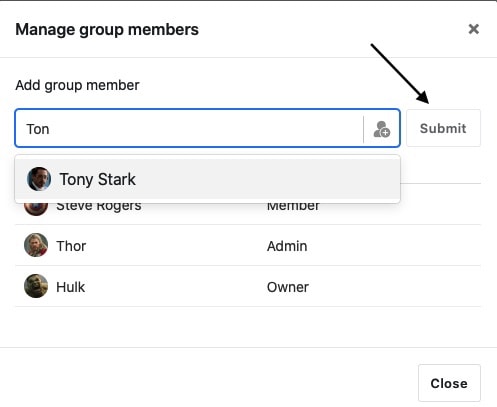Click the Steve Rogers name entry
This screenshot has height=407, width=497.
(99, 207)
